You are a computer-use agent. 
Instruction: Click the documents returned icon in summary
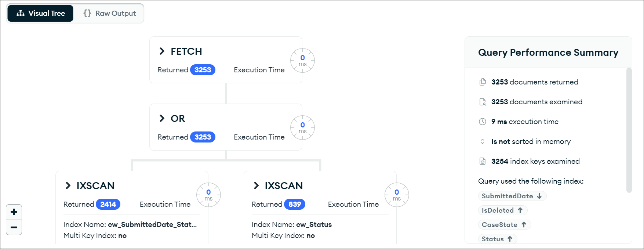pos(483,82)
